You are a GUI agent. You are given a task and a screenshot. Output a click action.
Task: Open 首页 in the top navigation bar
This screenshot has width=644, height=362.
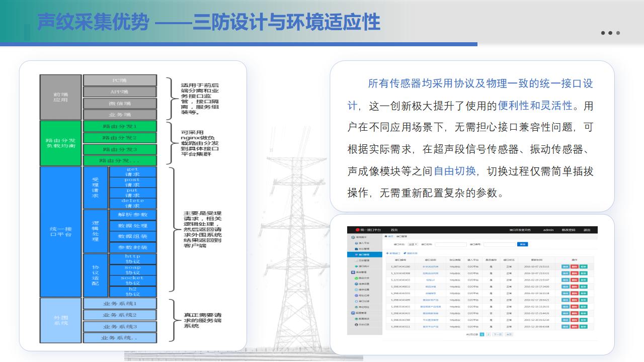[394, 230]
